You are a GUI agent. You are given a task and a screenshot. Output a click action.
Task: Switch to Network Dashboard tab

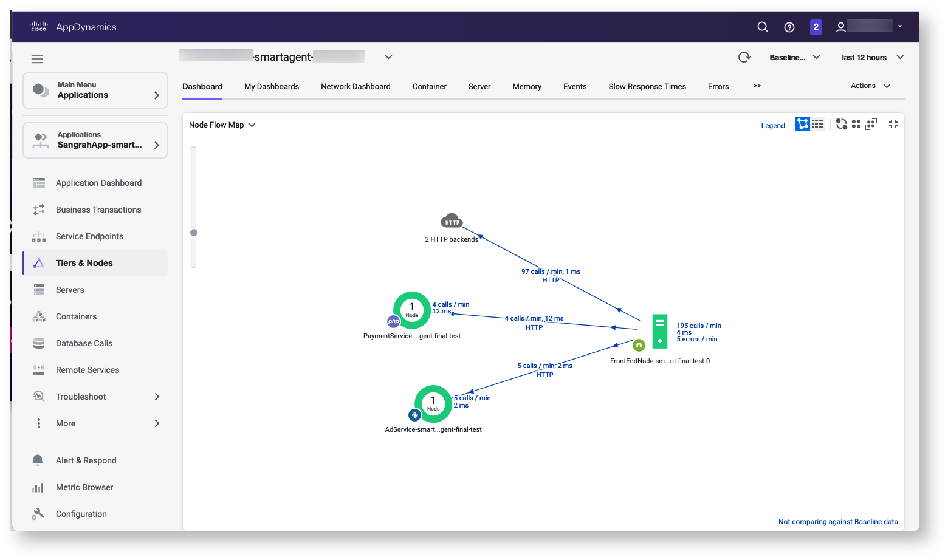pos(355,86)
